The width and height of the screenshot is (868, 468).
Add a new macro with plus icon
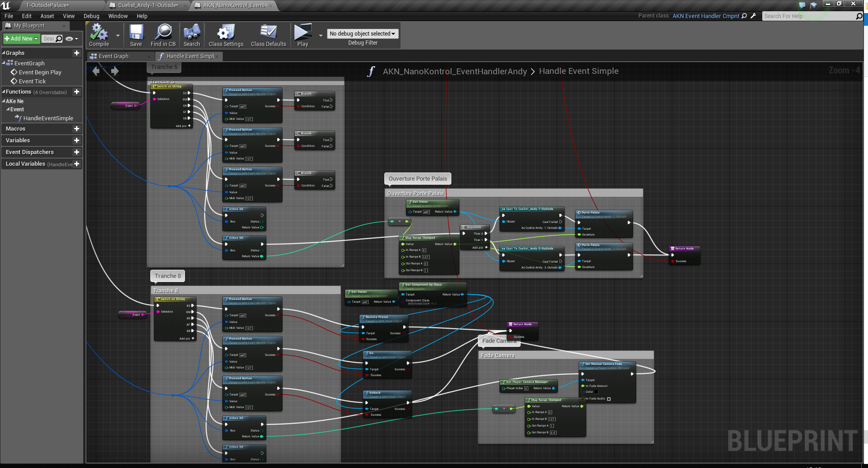click(76, 128)
